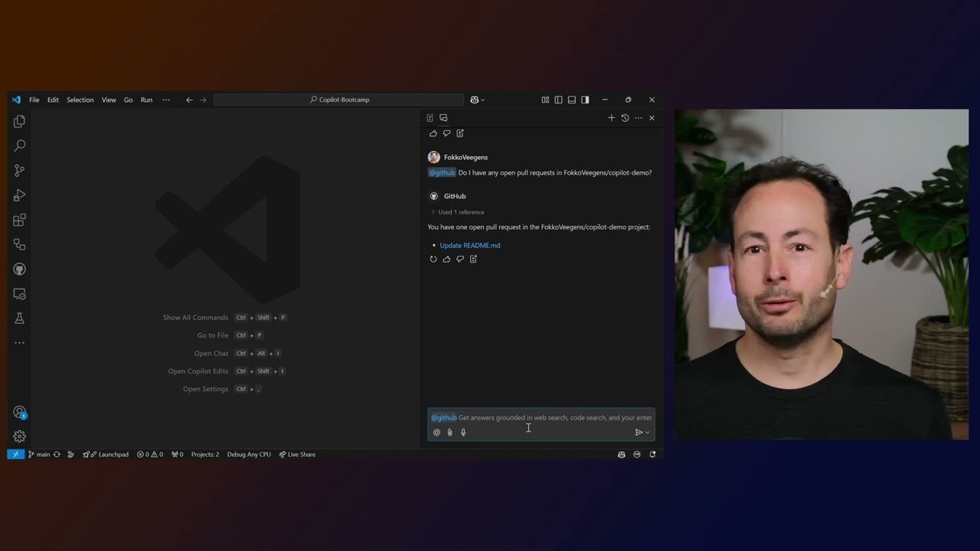Open the GitHub view in activity bar
This screenshot has width=980, height=551.
(19, 269)
